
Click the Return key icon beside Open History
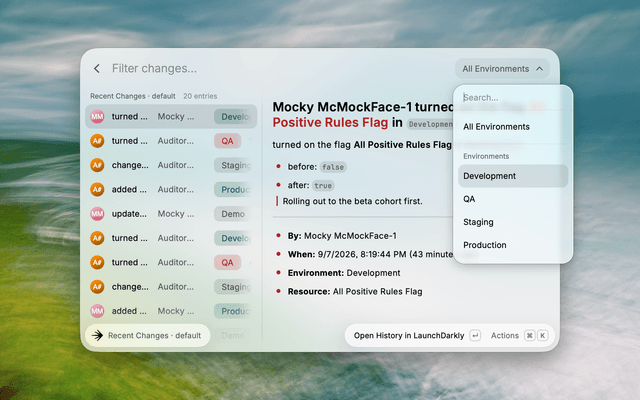pyautogui.click(x=475, y=336)
